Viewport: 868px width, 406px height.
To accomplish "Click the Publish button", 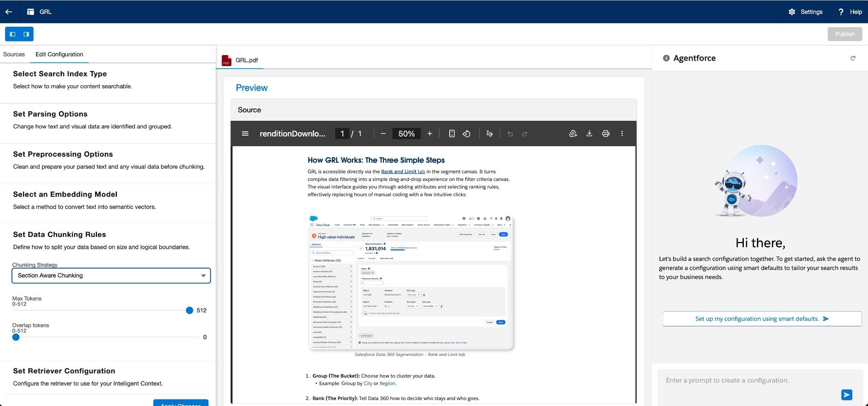I will pos(845,34).
